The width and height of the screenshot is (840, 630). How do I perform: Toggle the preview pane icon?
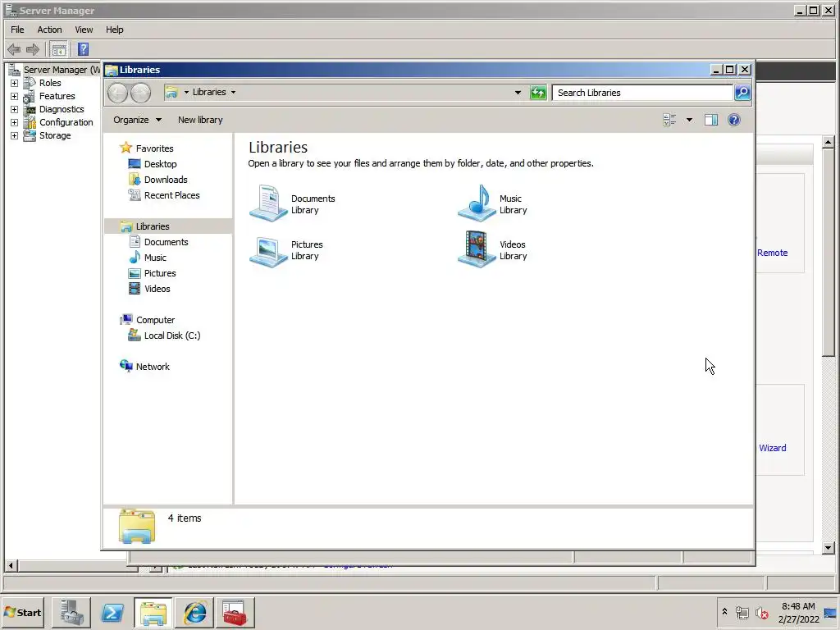(711, 120)
